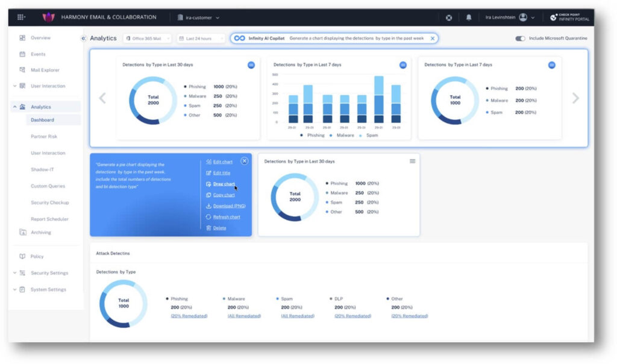Click the Refresh chart link
Viewport: 617px width, 364px height.
227,217
